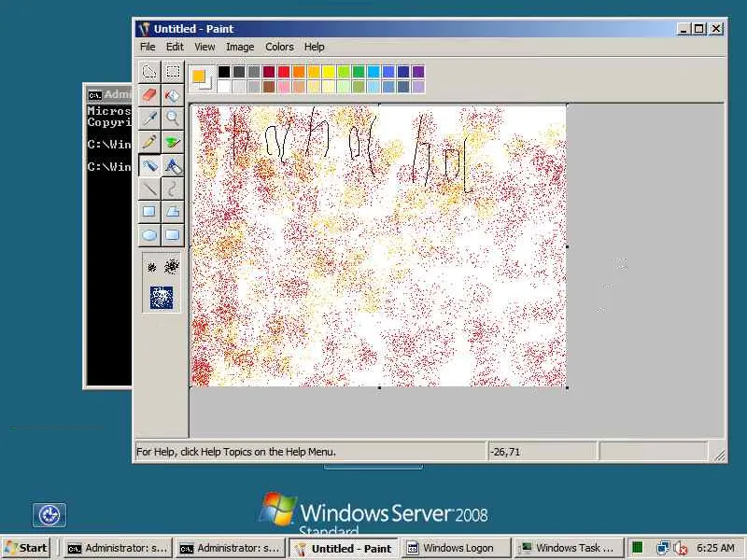Pick the bright yellow color swatch
Image resolution: width=747 pixels, height=560 pixels.
(329, 72)
